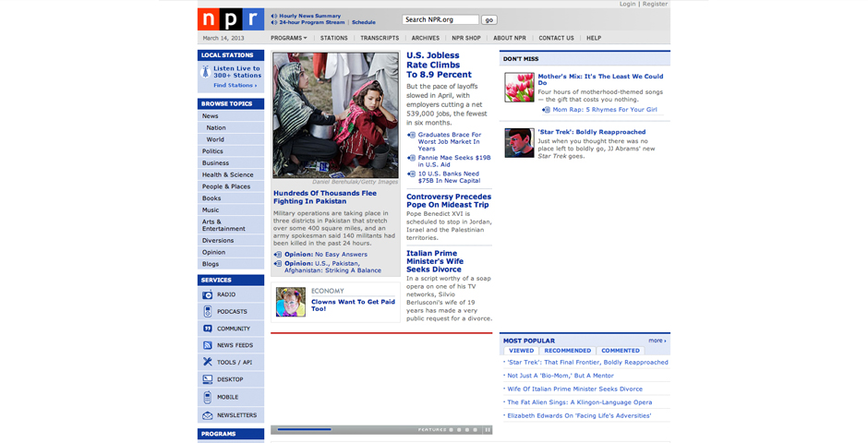The height and width of the screenshot is (443, 868).
Task: Select the second featured slide indicator
Action: click(459, 430)
